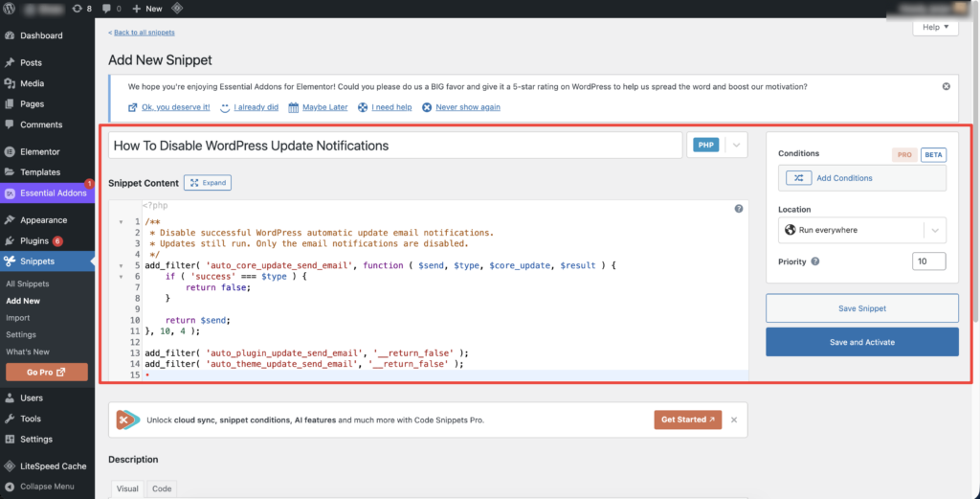Dismiss the Essential Addons rating notice

[947, 86]
